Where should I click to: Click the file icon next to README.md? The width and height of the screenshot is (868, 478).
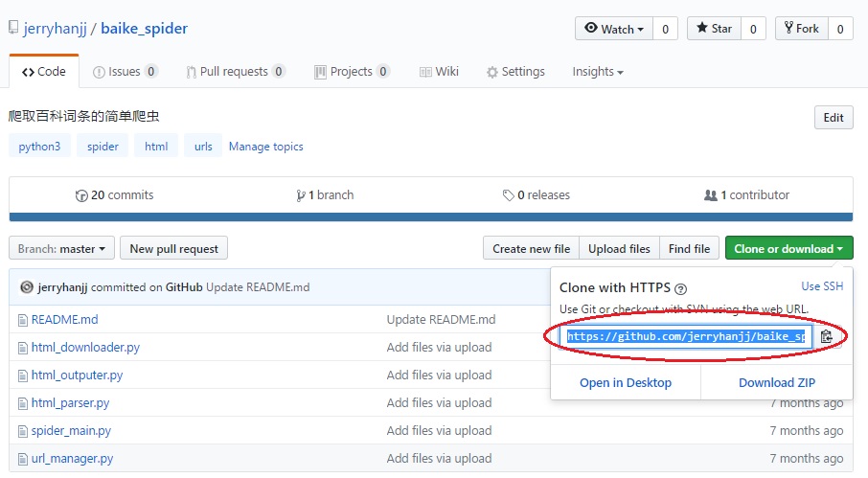[x=23, y=320]
